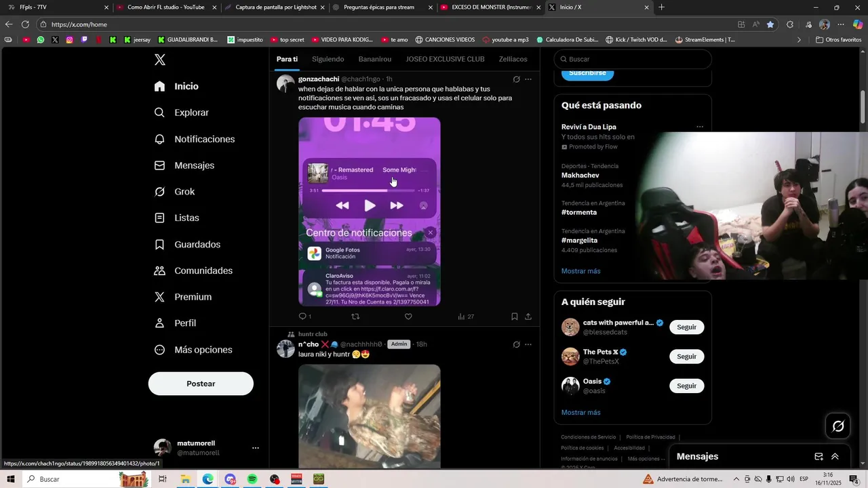
Task: Switch to the Zelliacos tab
Action: pos(513,59)
